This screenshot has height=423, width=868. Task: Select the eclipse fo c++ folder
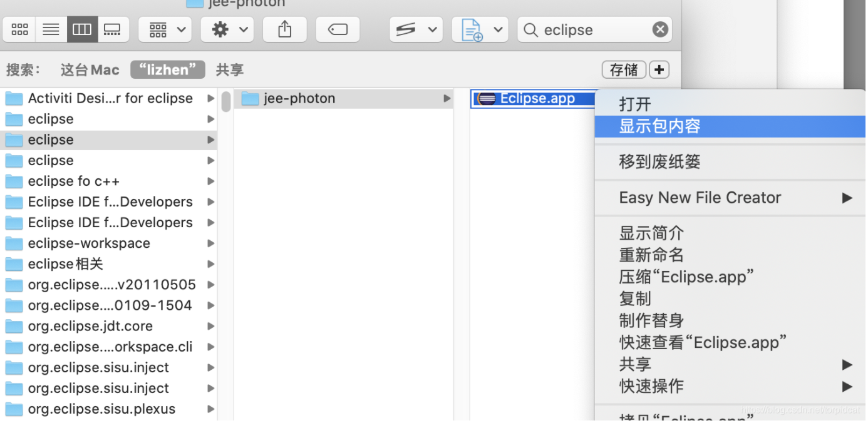coord(109,181)
